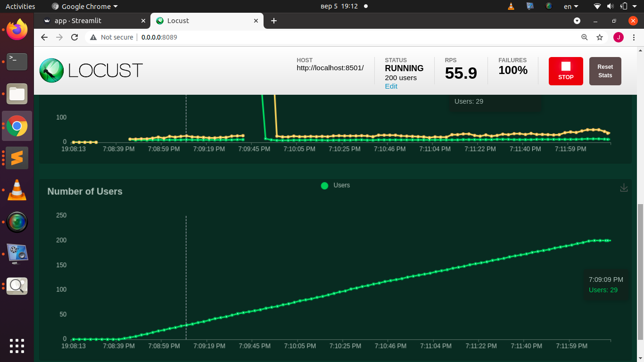Select the Locust browser tab
The height and width of the screenshot is (362, 644).
click(x=203, y=21)
